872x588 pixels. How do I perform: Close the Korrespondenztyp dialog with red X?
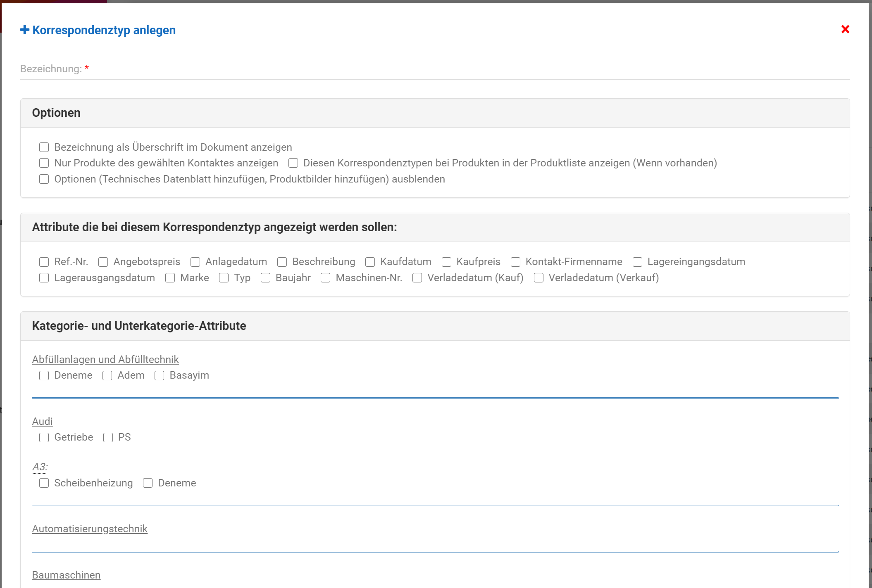coord(845,29)
